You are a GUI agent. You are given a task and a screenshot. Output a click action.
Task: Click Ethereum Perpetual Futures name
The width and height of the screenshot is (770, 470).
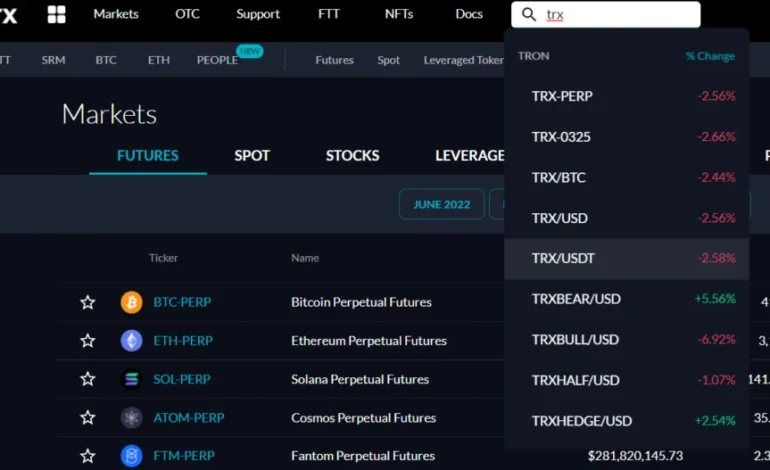tap(369, 340)
